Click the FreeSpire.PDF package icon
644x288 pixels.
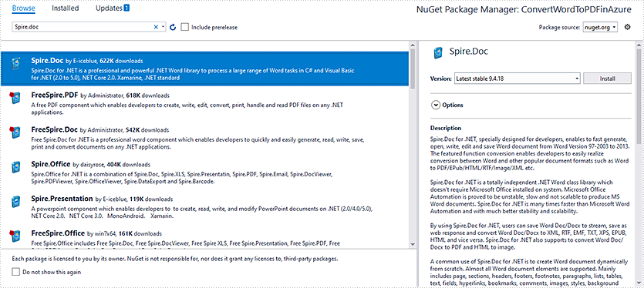click(15, 98)
